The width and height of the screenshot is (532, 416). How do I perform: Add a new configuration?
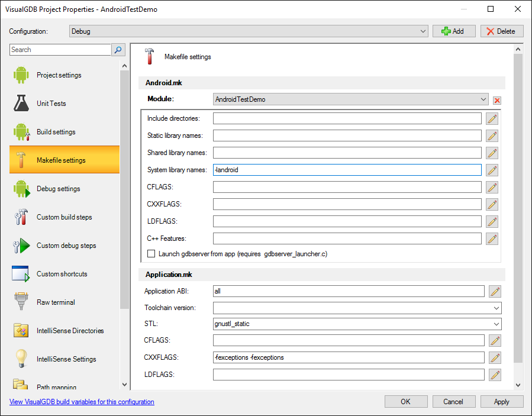(454, 31)
